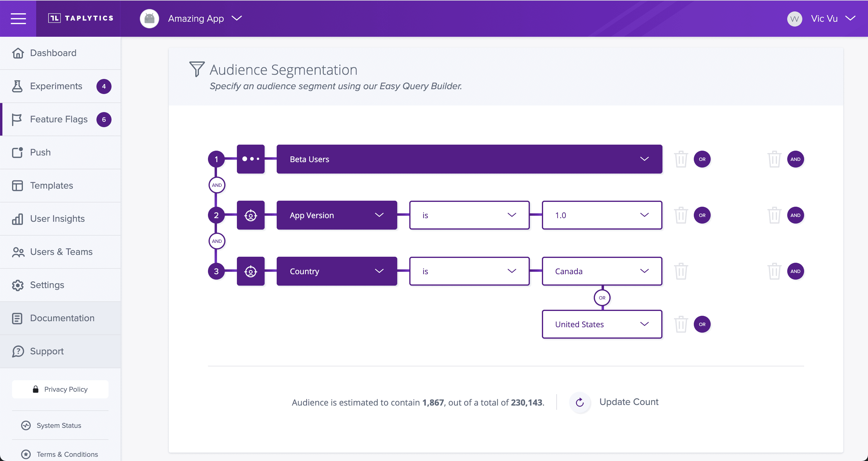Click the Android app avatar icon
The image size is (868, 461).
click(149, 19)
